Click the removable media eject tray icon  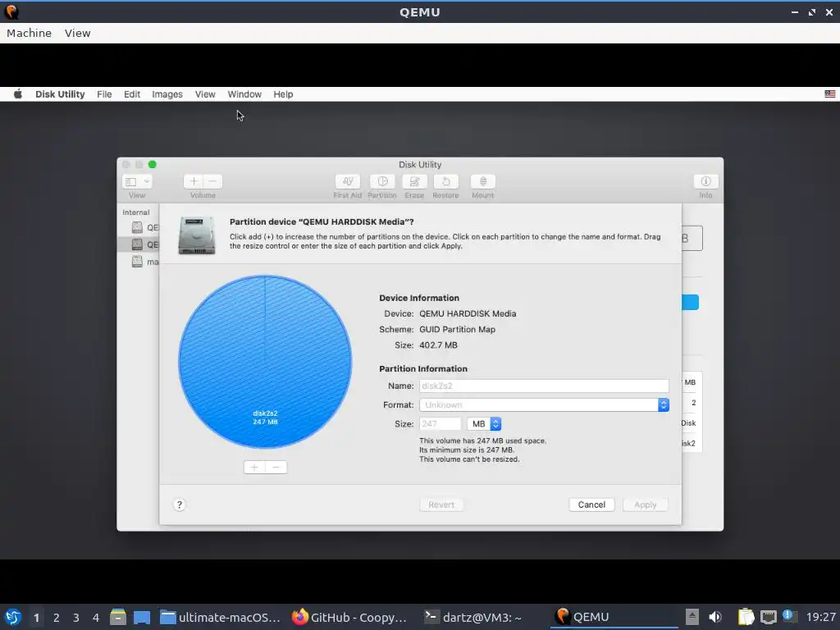(692, 617)
